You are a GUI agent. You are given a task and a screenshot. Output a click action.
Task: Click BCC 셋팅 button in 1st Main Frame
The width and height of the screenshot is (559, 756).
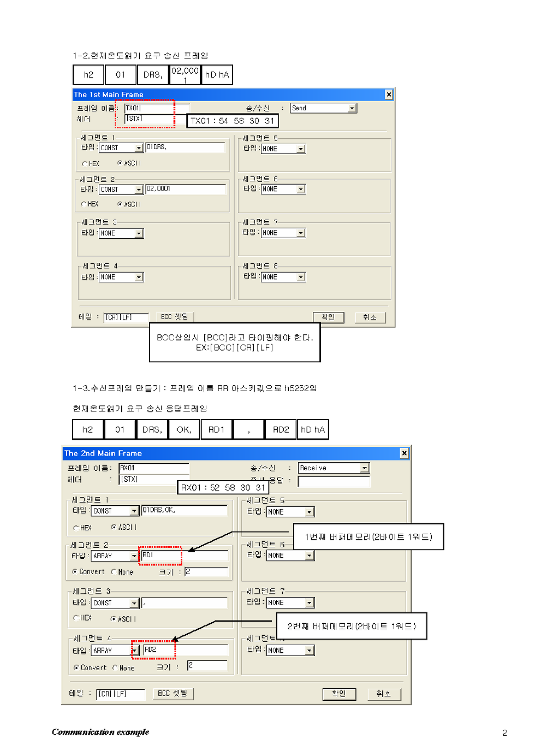tap(175, 317)
